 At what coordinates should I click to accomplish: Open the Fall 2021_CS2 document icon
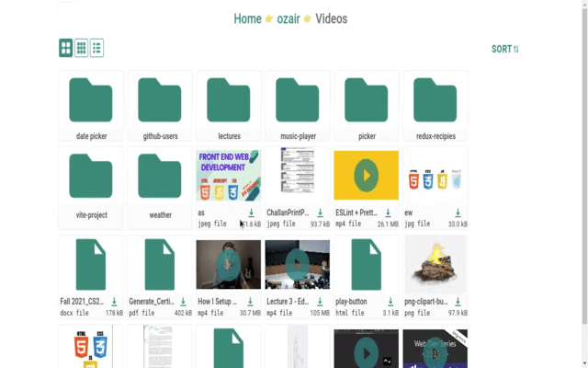tap(91, 264)
